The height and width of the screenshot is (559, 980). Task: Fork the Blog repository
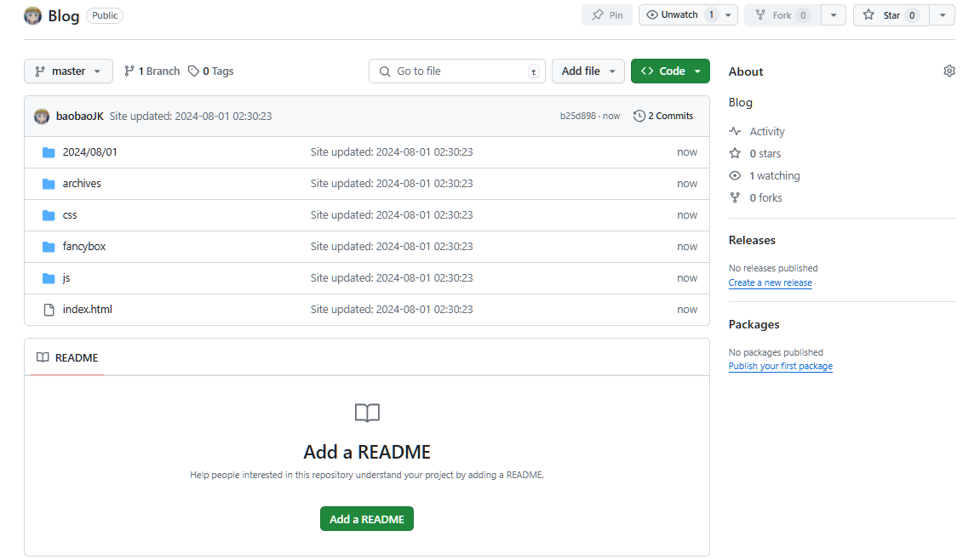782,15
